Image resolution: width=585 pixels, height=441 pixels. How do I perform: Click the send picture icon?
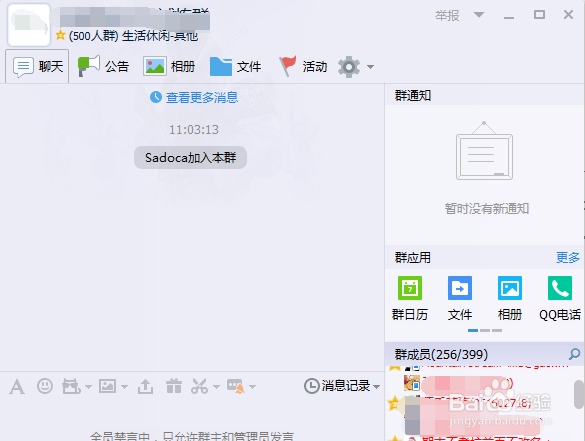pyautogui.click(x=107, y=386)
